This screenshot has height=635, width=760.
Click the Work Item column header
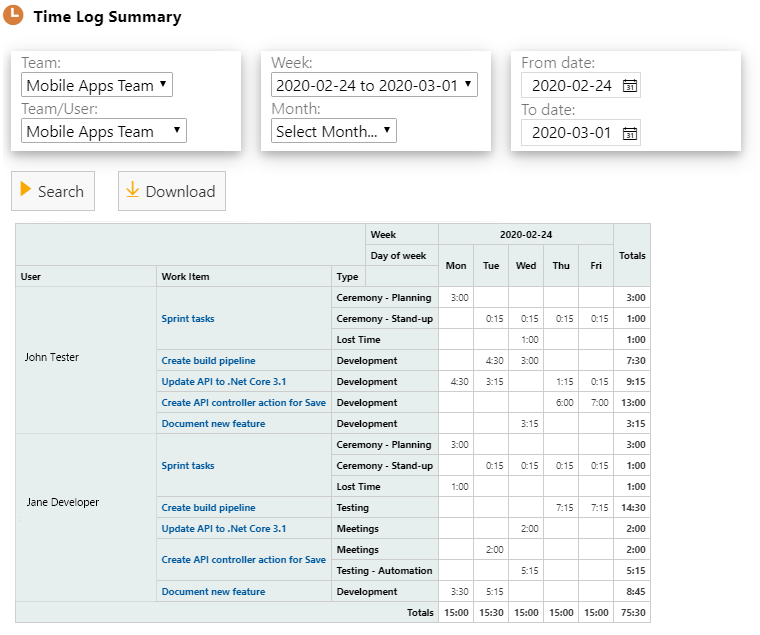tap(244, 276)
